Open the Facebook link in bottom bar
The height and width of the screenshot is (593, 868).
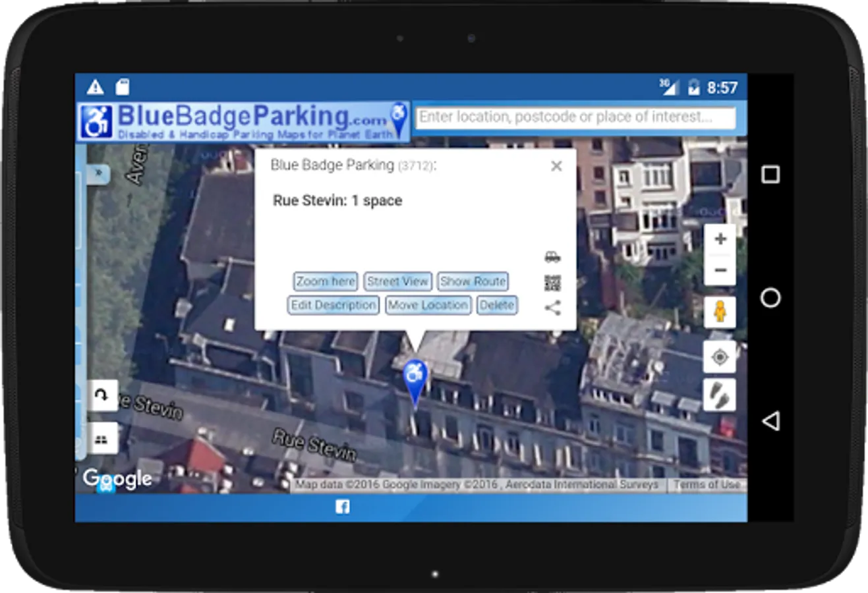pyautogui.click(x=343, y=507)
